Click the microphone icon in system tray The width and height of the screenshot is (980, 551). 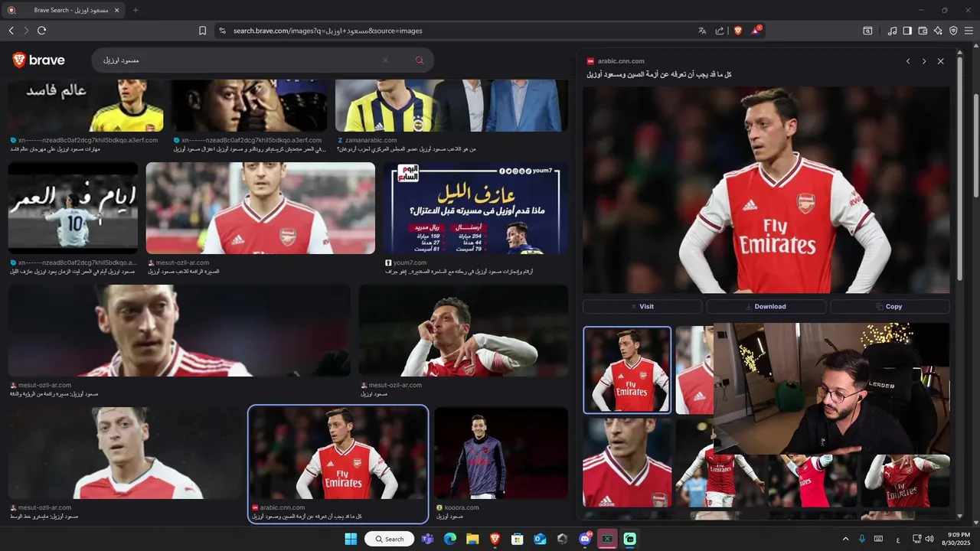(x=862, y=539)
